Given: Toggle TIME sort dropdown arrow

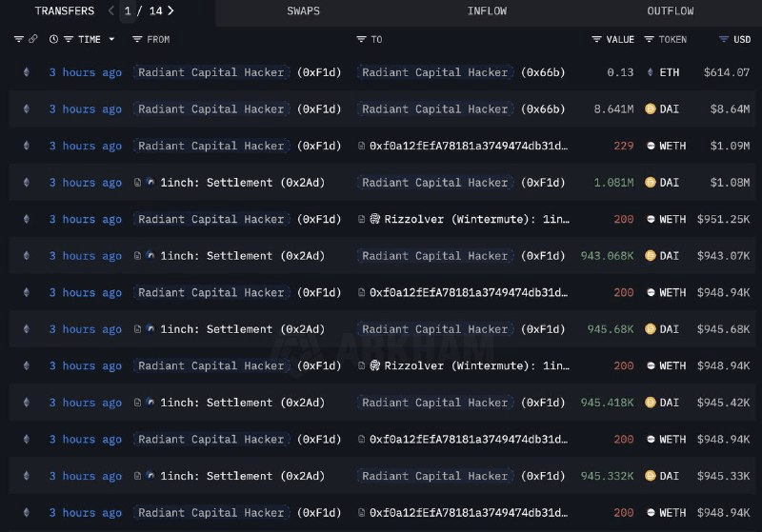Looking at the screenshot, I should click(x=111, y=39).
